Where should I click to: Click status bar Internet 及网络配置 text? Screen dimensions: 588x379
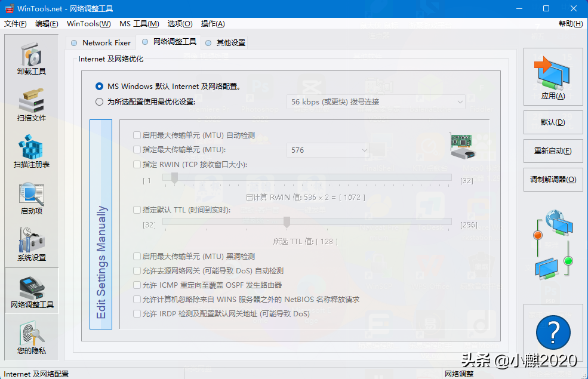36,374
